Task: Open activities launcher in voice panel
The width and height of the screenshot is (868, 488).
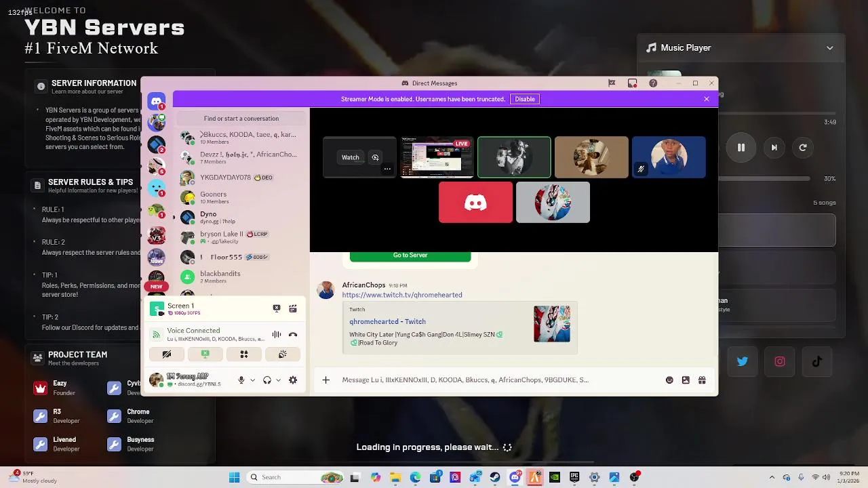Action: [244, 354]
